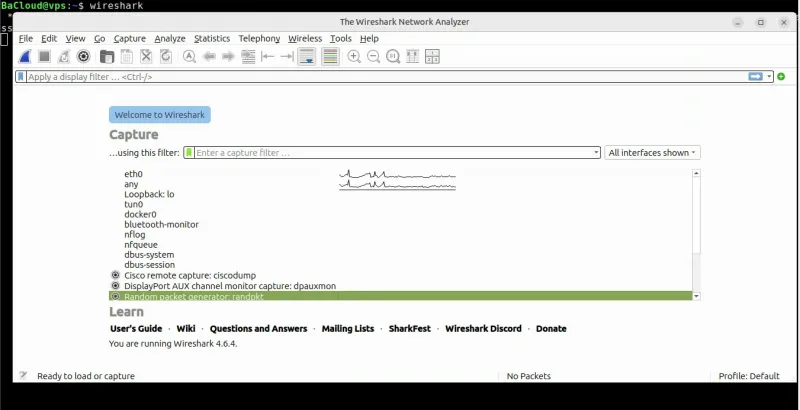The width and height of the screenshot is (800, 410).
Task: Open a capture file via folder icon
Action: (x=107, y=57)
